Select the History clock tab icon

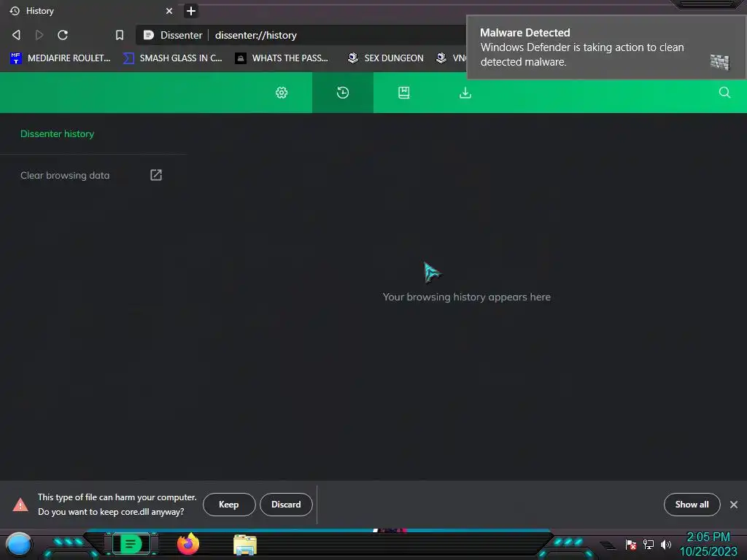tap(343, 93)
